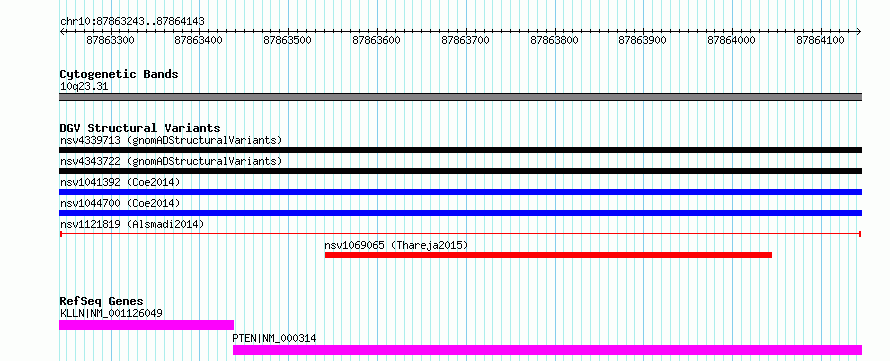Image resolution: width=890 pixels, height=361 pixels.
Task: Select the gray 10q23.31 cytogenetic band bar
Action: pyautogui.click(x=460, y=97)
